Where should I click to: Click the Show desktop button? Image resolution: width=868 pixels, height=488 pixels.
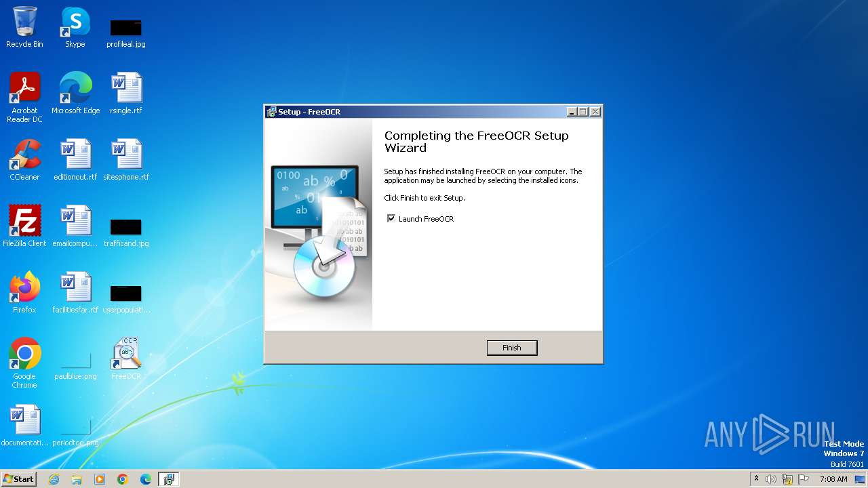point(861,479)
